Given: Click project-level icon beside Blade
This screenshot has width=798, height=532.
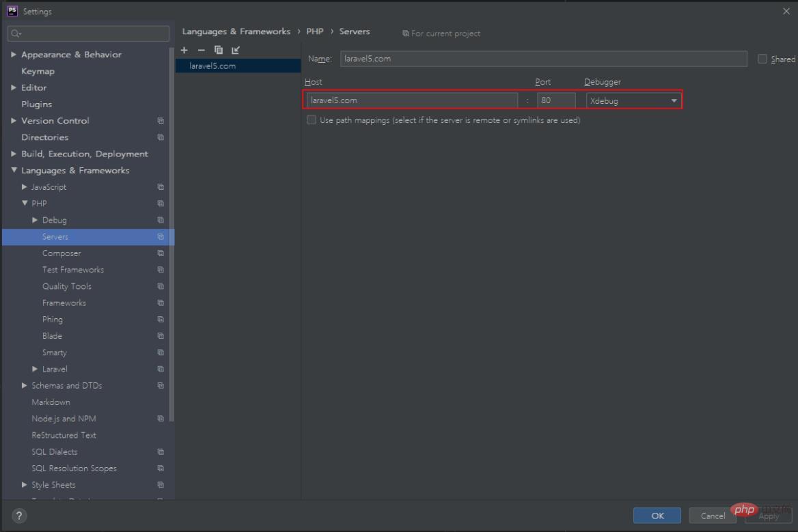Looking at the screenshot, I should pos(161,336).
